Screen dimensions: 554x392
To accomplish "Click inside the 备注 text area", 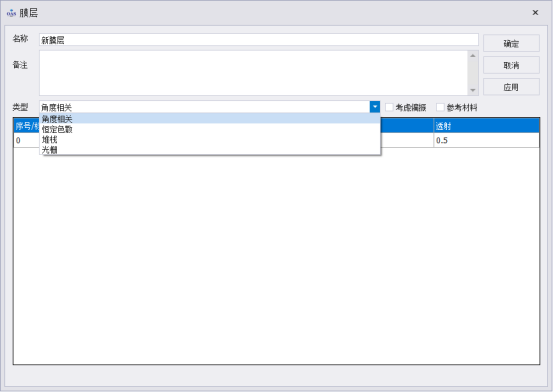I will point(254,73).
